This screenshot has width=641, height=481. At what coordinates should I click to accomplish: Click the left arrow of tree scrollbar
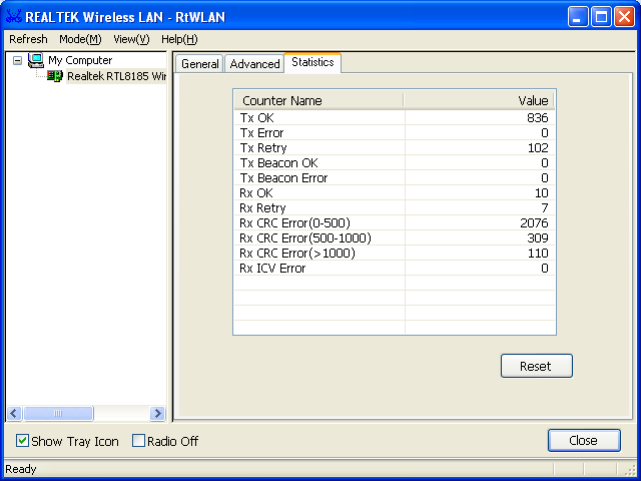tap(13, 413)
